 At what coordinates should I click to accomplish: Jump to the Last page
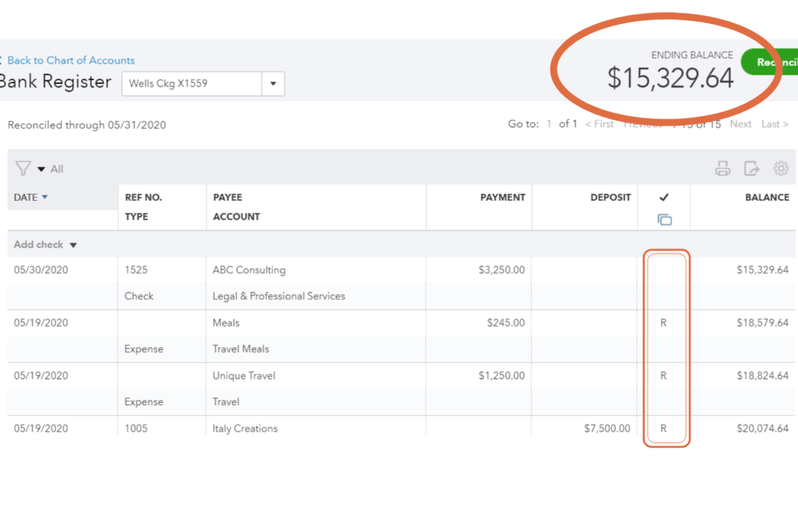774,124
